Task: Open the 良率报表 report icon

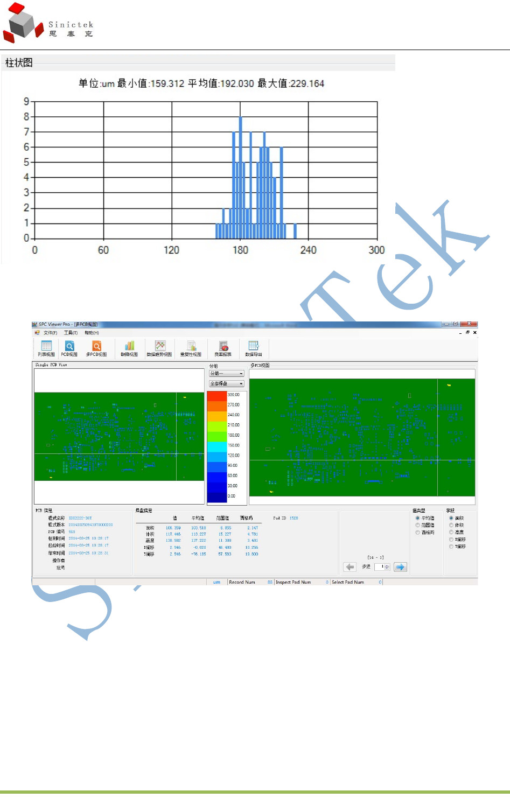Action: click(223, 348)
